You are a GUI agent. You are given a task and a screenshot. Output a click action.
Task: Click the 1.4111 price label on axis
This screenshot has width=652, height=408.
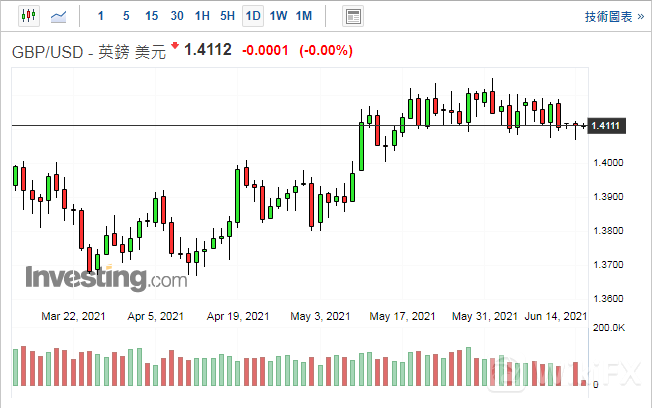tap(607, 125)
